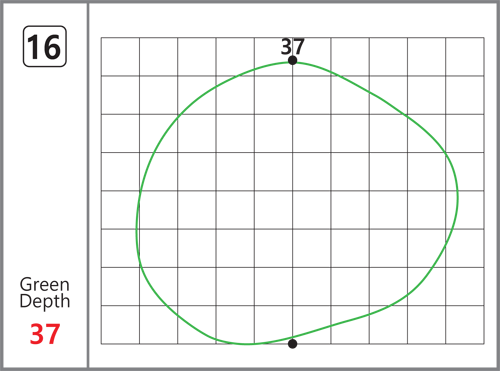Click the Green Depth label text

click(x=45, y=293)
